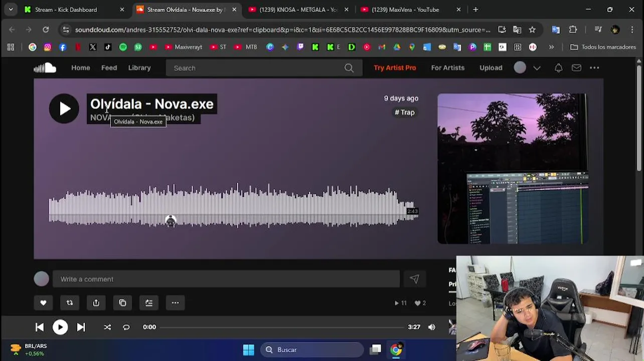
Task: Open the Chrome three-dot menu
Action: click(632, 30)
